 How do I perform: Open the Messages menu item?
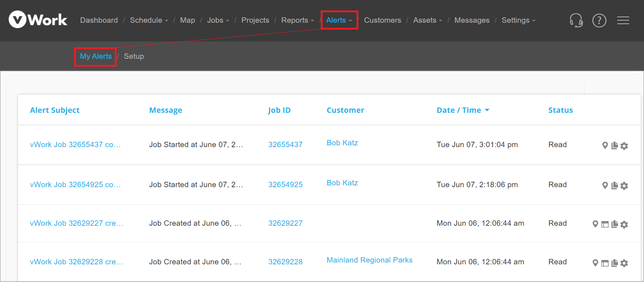(x=472, y=20)
